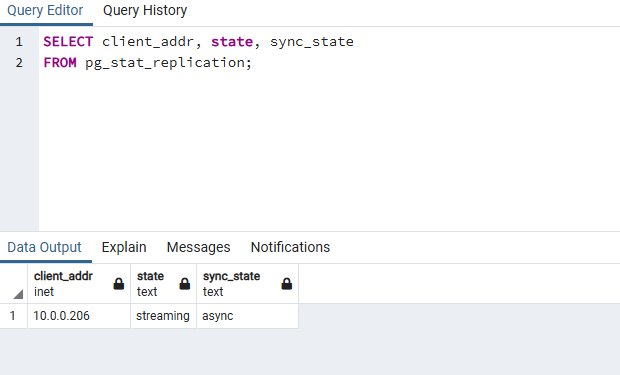The image size is (620, 375).
Task: Switch to the Query Editor tab
Action: pyautogui.click(x=45, y=11)
